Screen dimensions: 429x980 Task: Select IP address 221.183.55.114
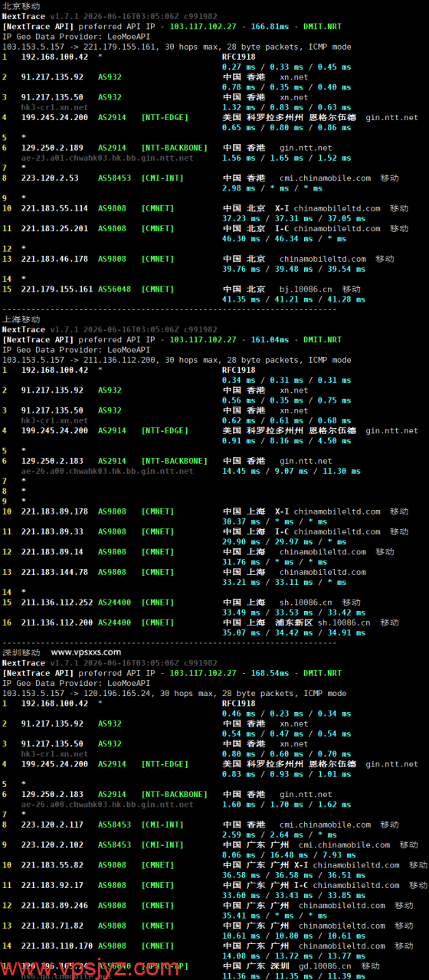[x=54, y=208]
